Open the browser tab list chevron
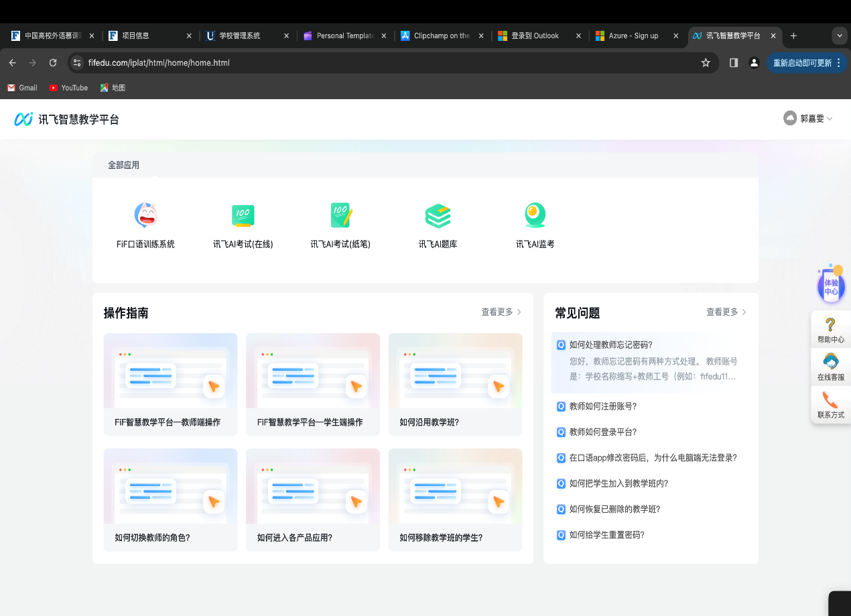This screenshot has width=851, height=616. [x=839, y=36]
